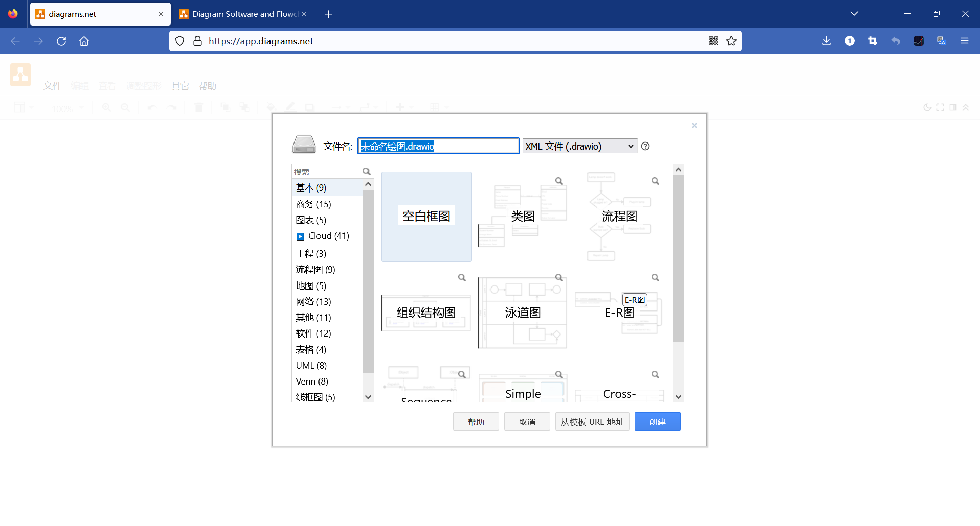Choose the 类图 template thumbnail

tap(523, 217)
